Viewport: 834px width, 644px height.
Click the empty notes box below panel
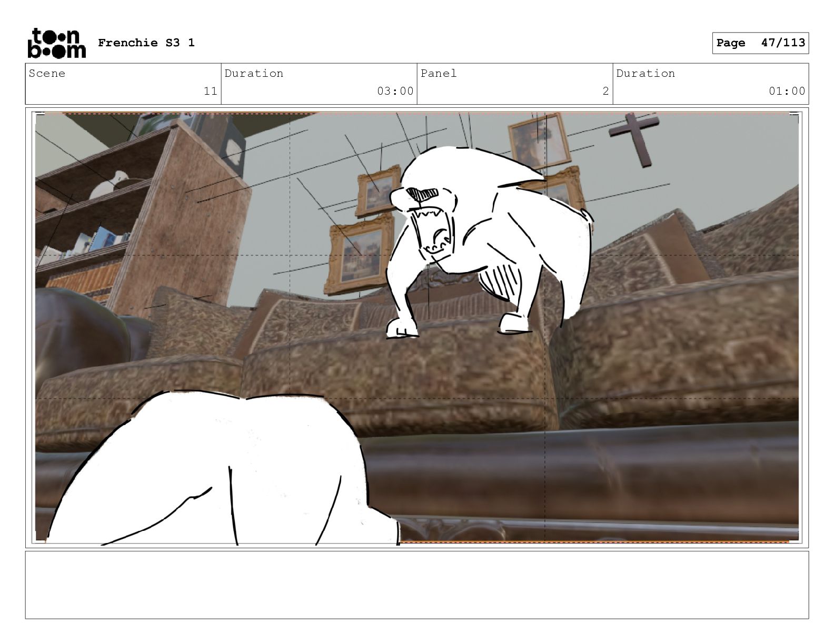tap(417, 585)
